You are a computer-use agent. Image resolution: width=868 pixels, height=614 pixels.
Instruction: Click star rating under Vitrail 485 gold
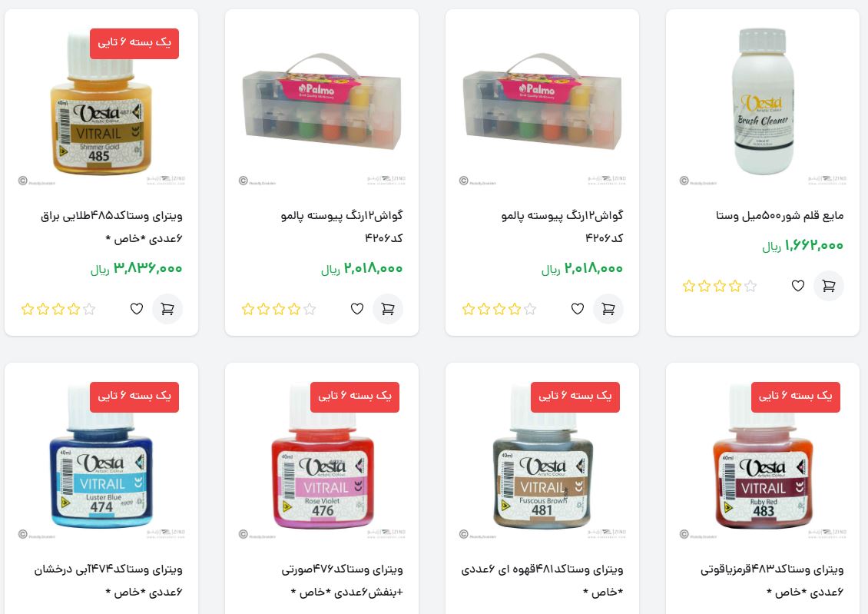58,310
